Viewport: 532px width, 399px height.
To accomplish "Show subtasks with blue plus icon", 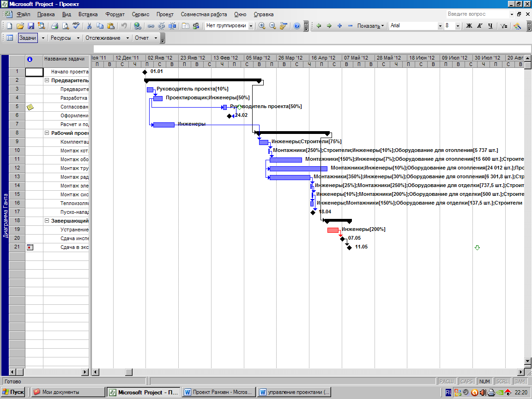I will point(339,26).
